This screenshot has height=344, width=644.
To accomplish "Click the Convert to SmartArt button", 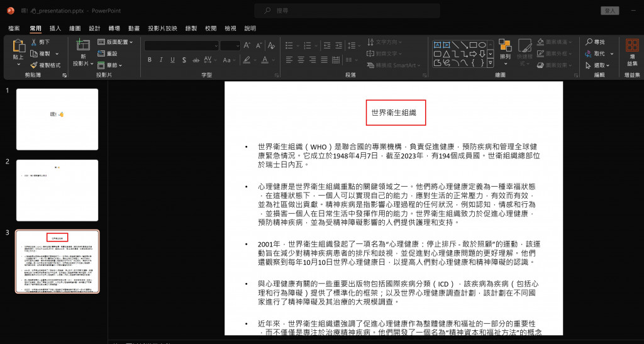I will pyautogui.click(x=394, y=65).
